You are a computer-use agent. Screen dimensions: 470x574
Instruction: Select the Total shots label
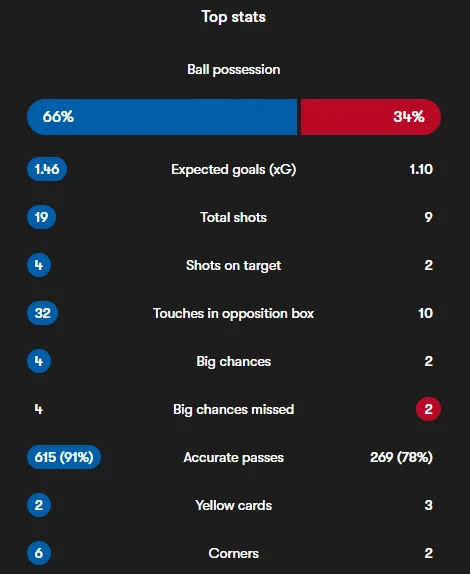click(234, 217)
